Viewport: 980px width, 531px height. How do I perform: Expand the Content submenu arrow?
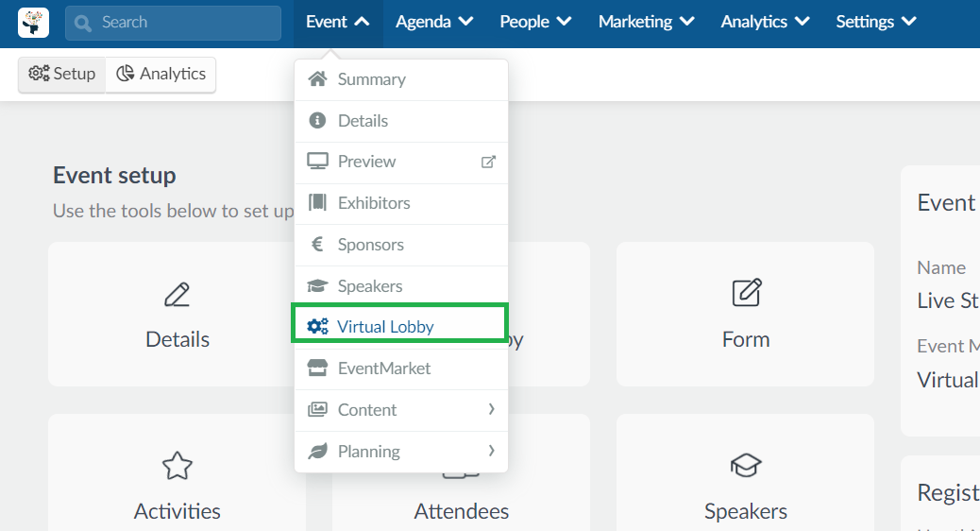click(x=491, y=409)
